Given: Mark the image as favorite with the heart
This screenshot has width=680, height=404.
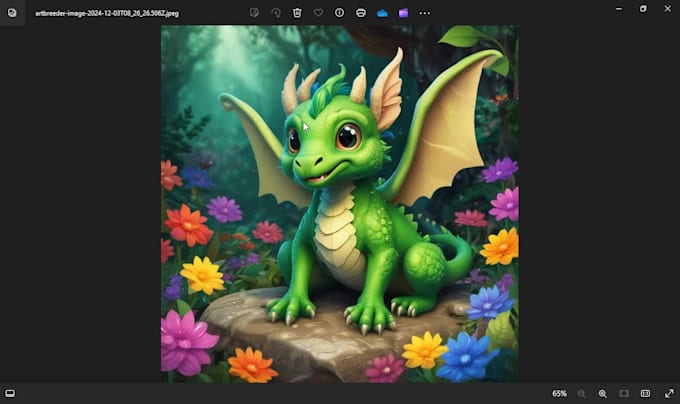Looking at the screenshot, I should 318,13.
